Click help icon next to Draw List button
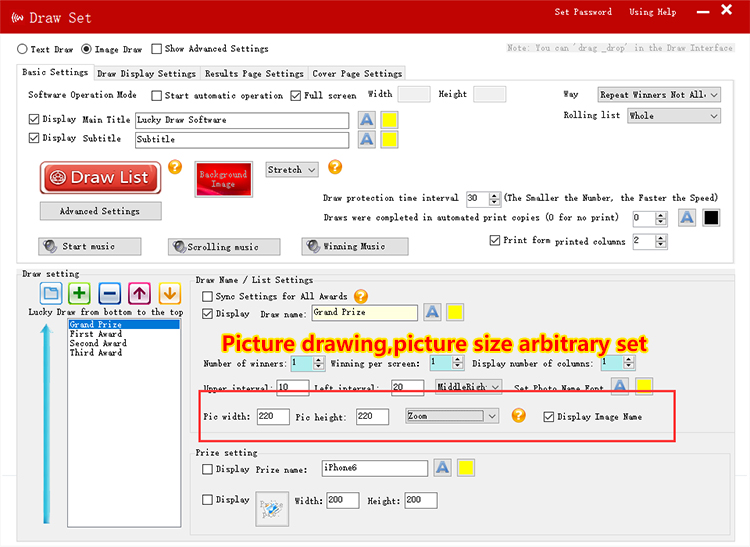This screenshot has height=547, width=750. tap(174, 167)
